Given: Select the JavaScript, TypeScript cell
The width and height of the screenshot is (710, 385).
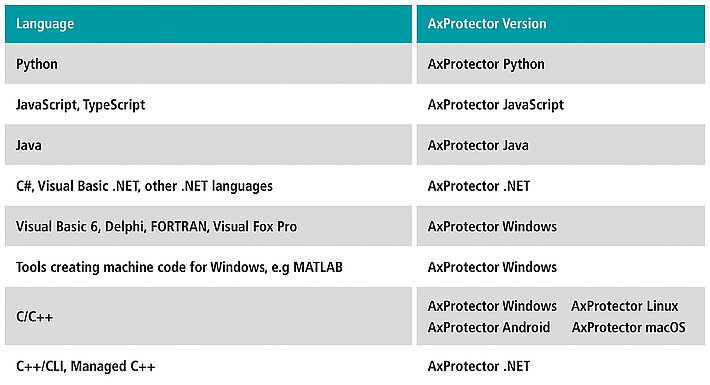Looking at the screenshot, I should pos(208,105).
